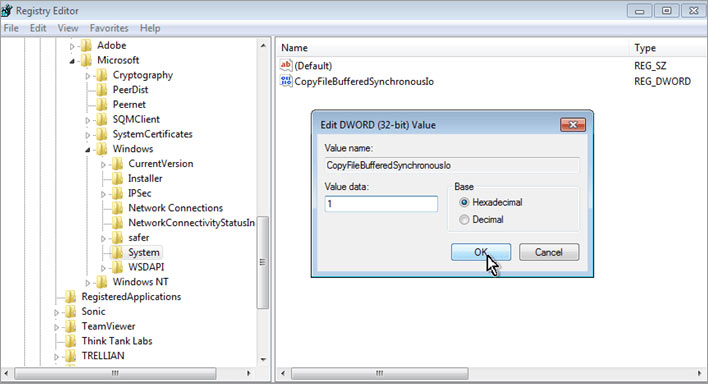The image size is (708, 384).
Task: Click the Peernet folder icon
Action: [102, 105]
